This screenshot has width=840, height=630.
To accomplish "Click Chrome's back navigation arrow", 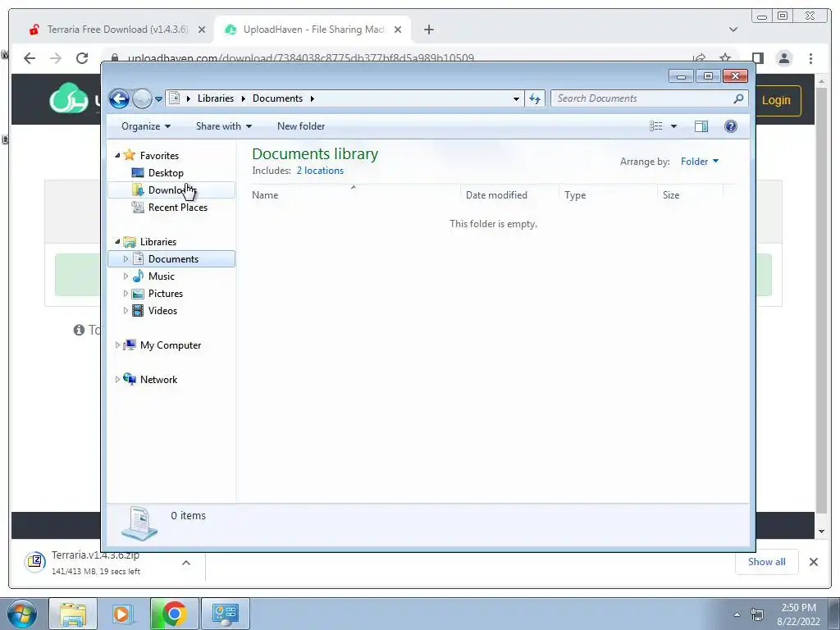I will (x=30, y=58).
